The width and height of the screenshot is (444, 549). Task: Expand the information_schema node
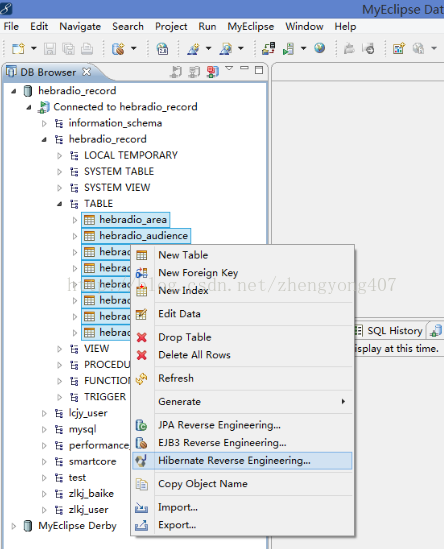point(44,123)
